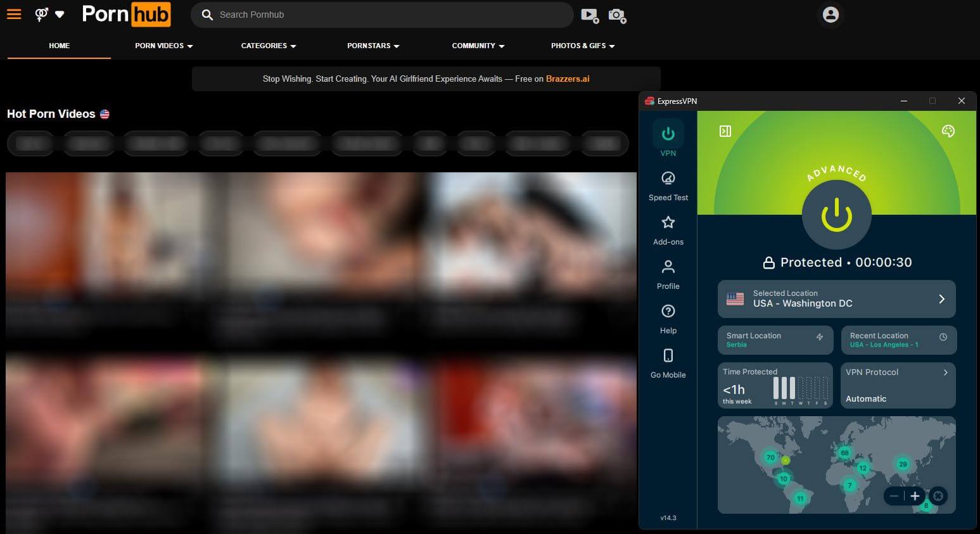Open the VPN Protocol Automatic setting

[898, 385]
